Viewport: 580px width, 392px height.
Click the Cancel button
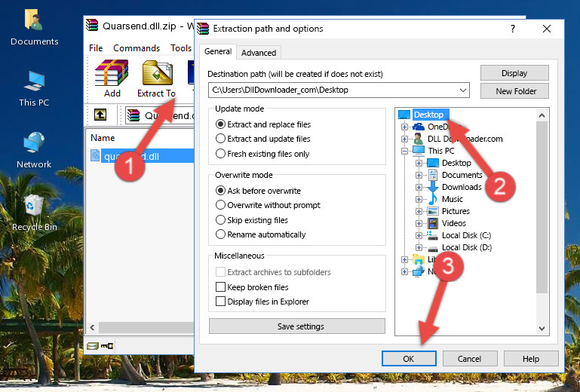point(469,359)
